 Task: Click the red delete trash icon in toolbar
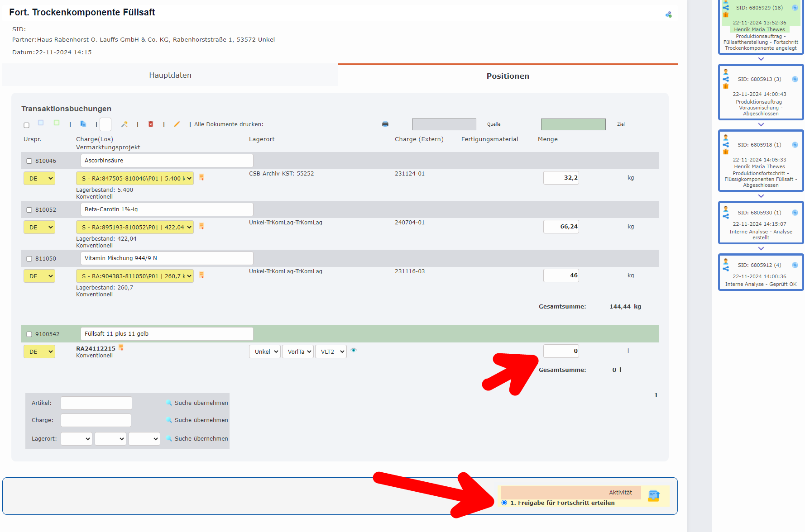click(x=151, y=124)
